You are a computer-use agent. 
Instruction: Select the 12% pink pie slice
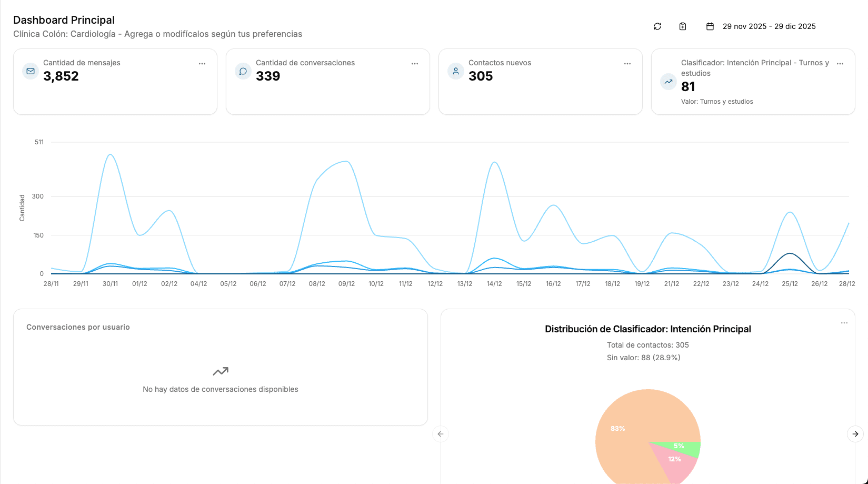[x=674, y=459]
